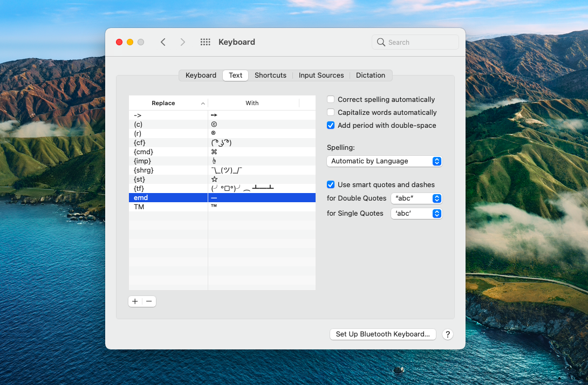Image resolution: width=588 pixels, height=385 pixels.
Task: Open the Double Quotes style dropdown
Action: point(416,198)
